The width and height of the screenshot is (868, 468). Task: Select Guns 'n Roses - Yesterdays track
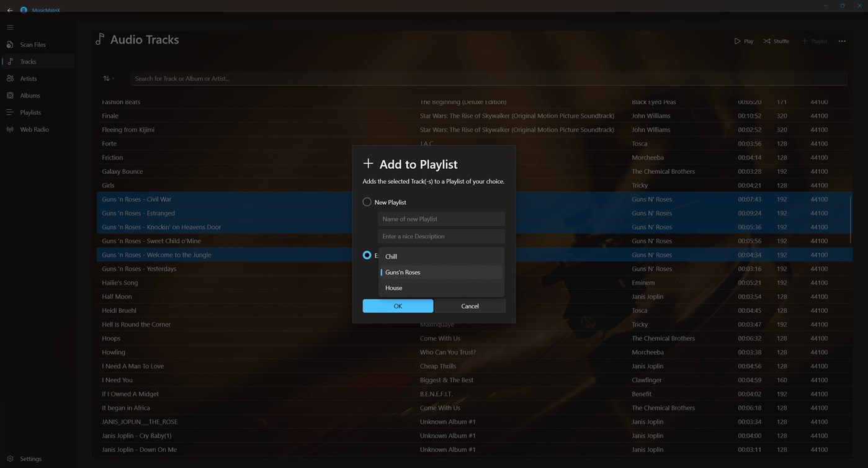[x=475, y=269]
